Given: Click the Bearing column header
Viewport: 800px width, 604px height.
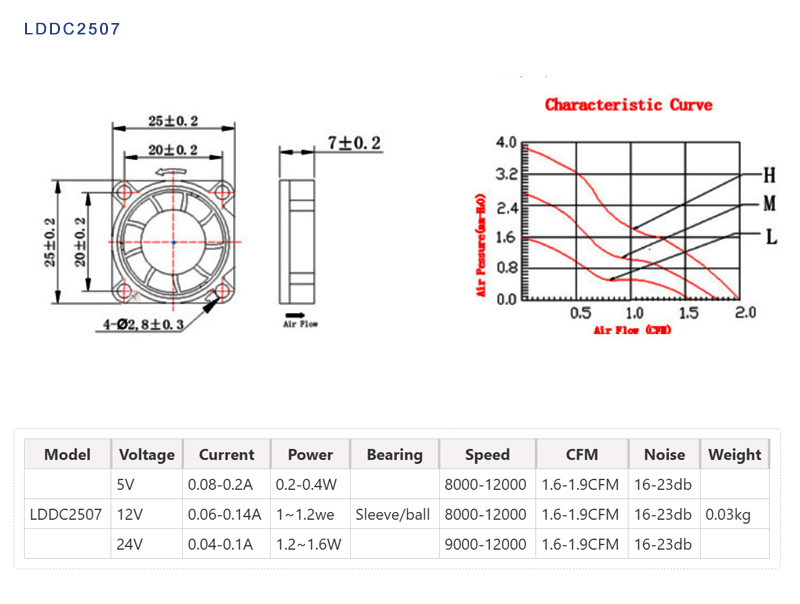Looking at the screenshot, I should click(x=394, y=454).
